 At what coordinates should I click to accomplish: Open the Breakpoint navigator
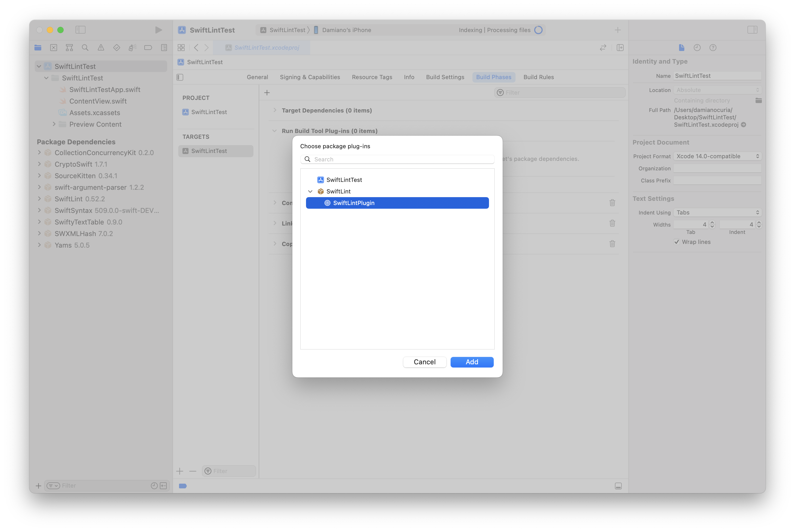click(x=148, y=48)
